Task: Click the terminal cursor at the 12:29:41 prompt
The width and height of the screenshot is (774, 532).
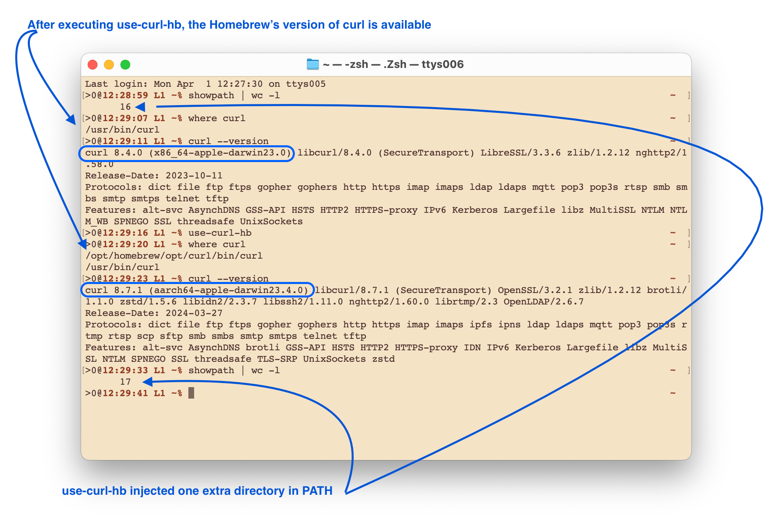Action: (191, 393)
